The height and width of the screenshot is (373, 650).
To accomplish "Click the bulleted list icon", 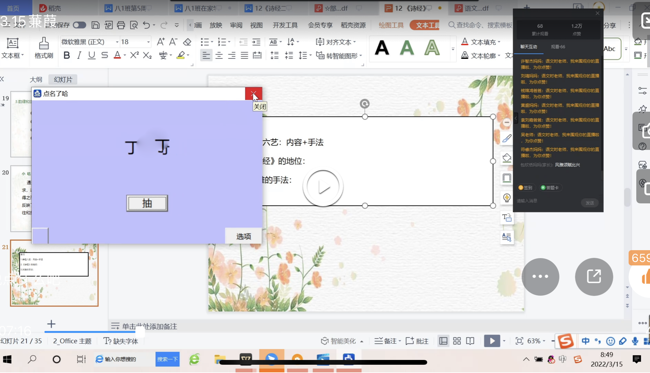I will tap(204, 42).
